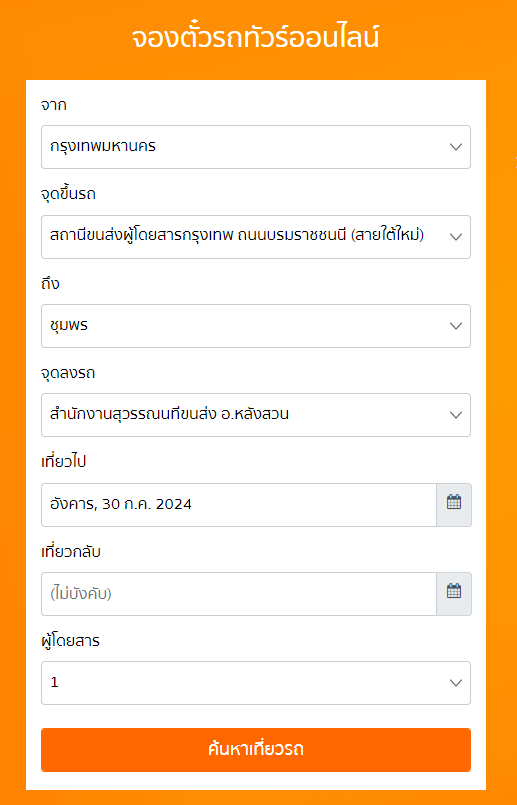Click the เที่ยวกลับ field label
Screen dimensions: 517x805
71,551
